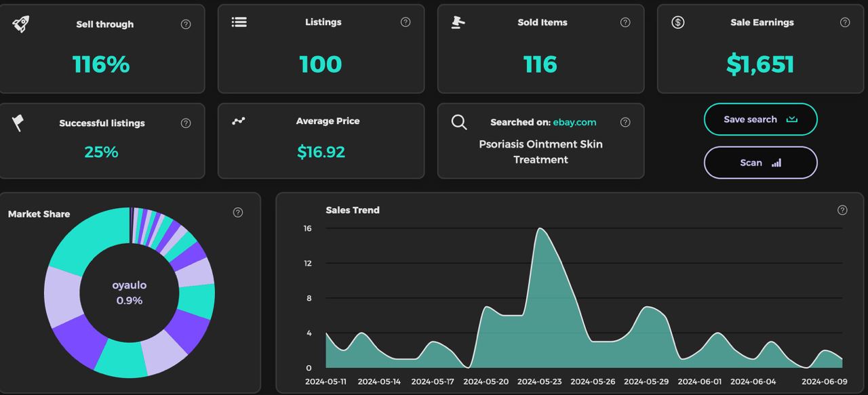This screenshot has width=868, height=395.
Task: Open help tooltip for Sale Earnings
Action: [x=845, y=22]
